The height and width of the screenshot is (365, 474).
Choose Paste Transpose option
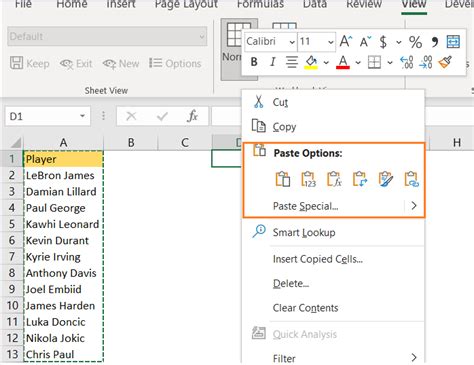point(360,179)
